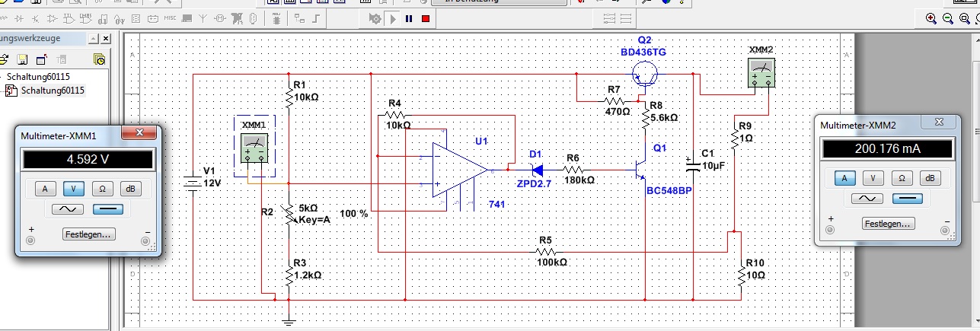Open the transistor component group
Image resolution: width=980 pixels, height=331 pixels.
pos(36,19)
